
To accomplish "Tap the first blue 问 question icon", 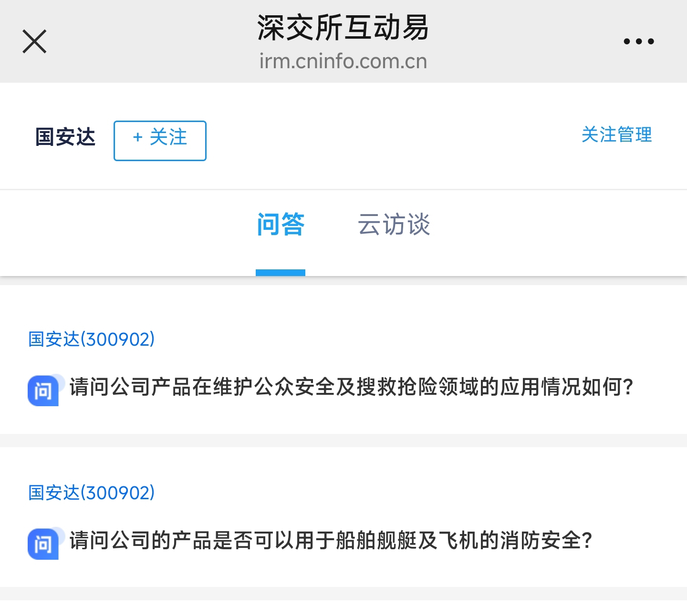I will [43, 390].
